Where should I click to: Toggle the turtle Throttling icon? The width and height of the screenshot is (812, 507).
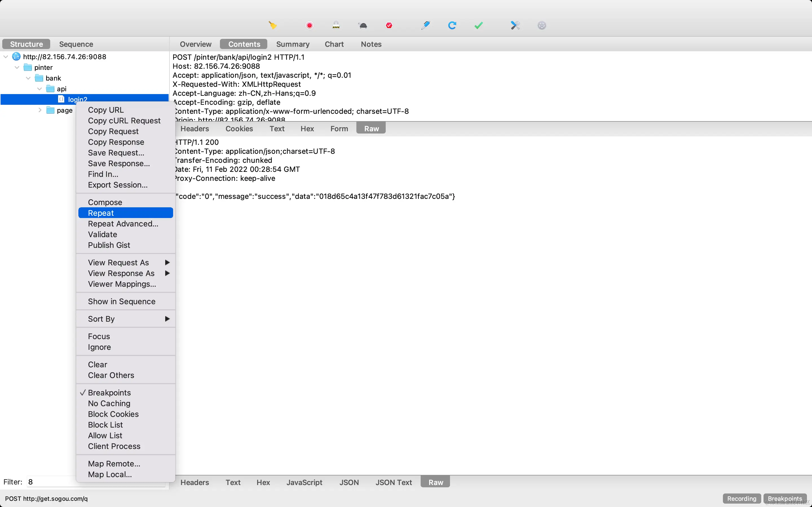[x=363, y=25]
